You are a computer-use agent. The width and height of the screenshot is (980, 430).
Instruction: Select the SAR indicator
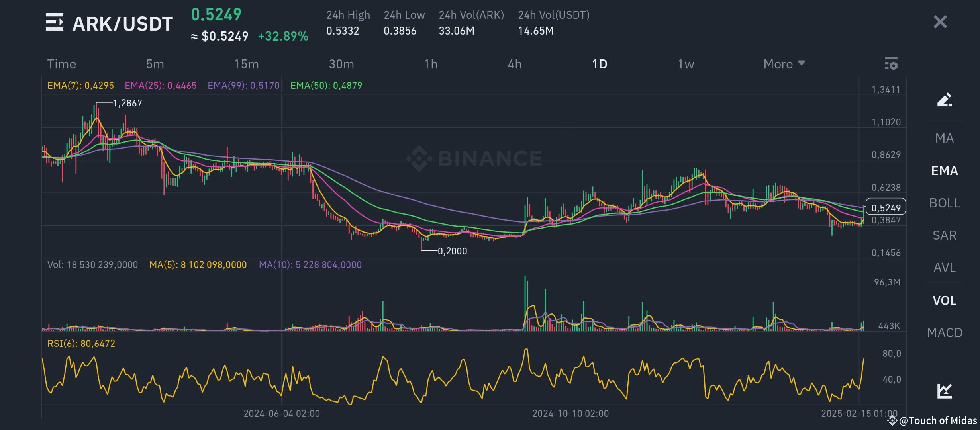(x=944, y=235)
